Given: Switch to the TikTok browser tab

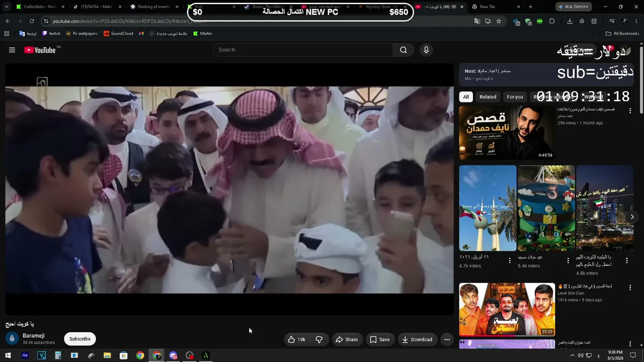Looking at the screenshot, I should pos(96,7).
